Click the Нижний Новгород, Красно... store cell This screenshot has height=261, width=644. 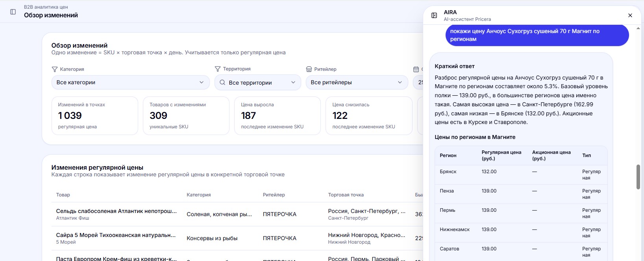click(x=367, y=238)
